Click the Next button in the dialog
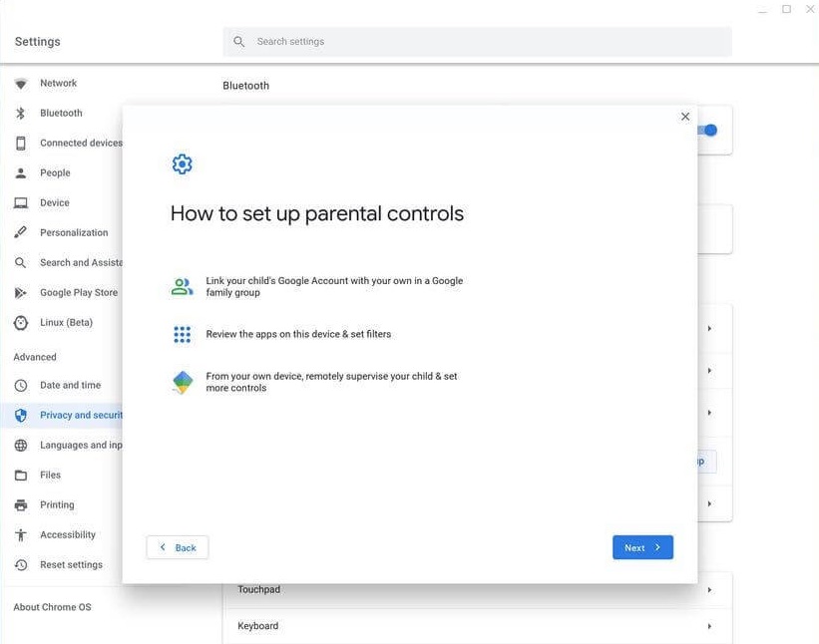Viewport: 819px width, 644px height. [x=642, y=546]
